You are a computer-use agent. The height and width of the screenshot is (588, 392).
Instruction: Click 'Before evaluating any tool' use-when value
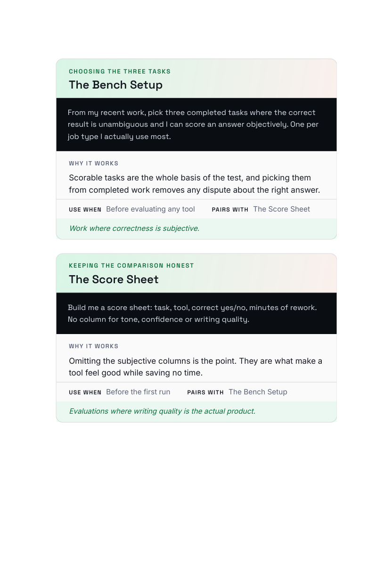point(150,209)
